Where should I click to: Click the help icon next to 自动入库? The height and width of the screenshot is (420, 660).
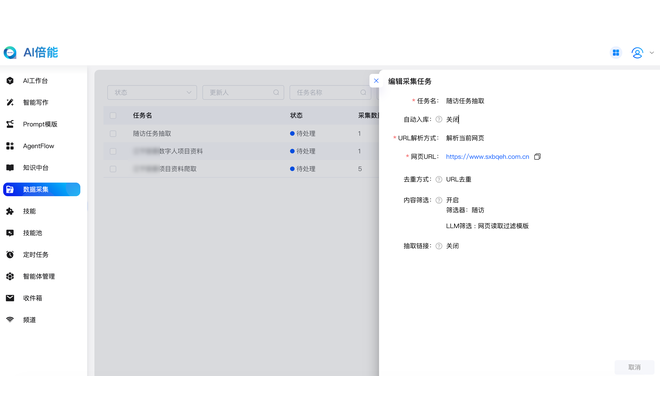click(x=439, y=120)
